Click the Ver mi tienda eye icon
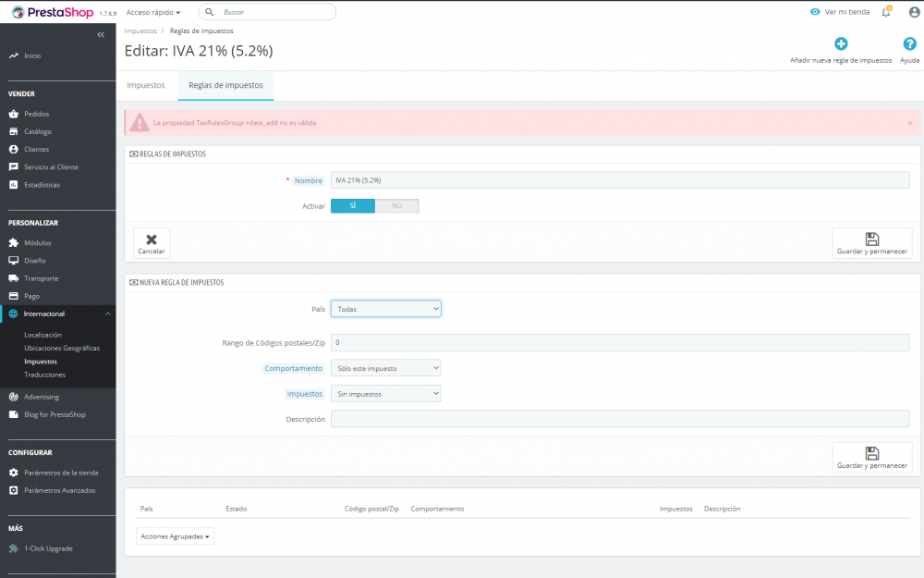The width and height of the screenshot is (924, 578). (x=815, y=12)
